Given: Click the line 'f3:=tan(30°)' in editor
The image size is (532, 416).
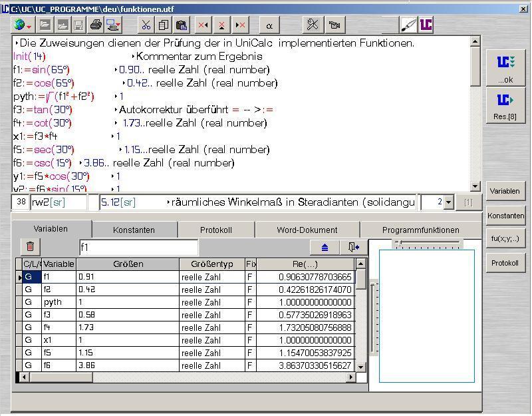Looking at the screenshot, I should 43,110.
